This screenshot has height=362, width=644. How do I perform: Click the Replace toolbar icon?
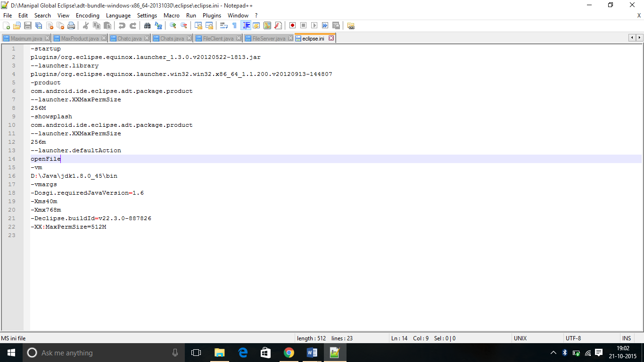pyautogui.click(x=158, y=25)
